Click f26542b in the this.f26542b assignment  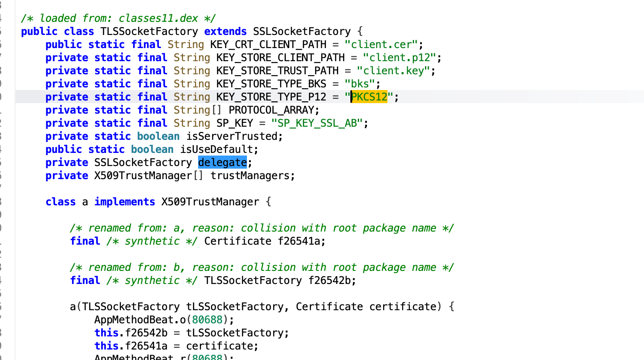coord(146,333)
